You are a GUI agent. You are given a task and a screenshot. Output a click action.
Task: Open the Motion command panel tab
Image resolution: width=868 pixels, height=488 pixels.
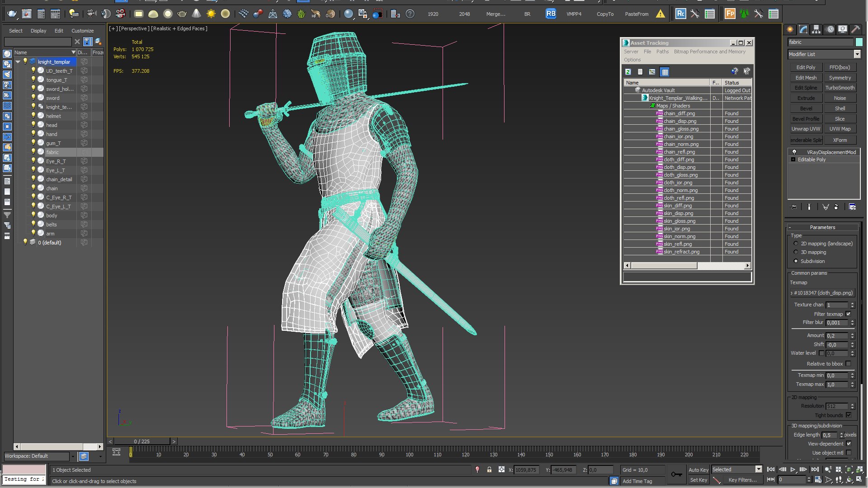[x=830, y=29]
